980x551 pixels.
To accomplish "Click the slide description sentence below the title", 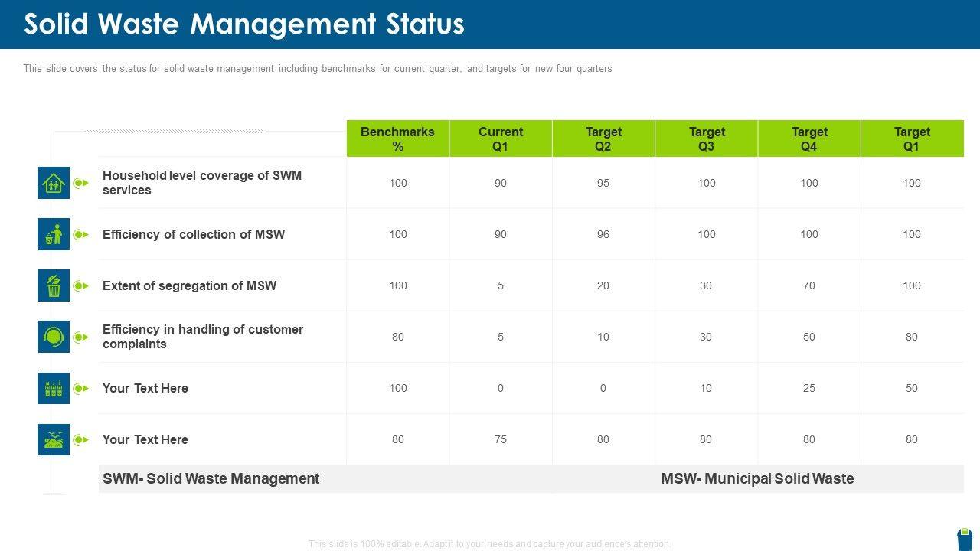I will tap(318, 69).
